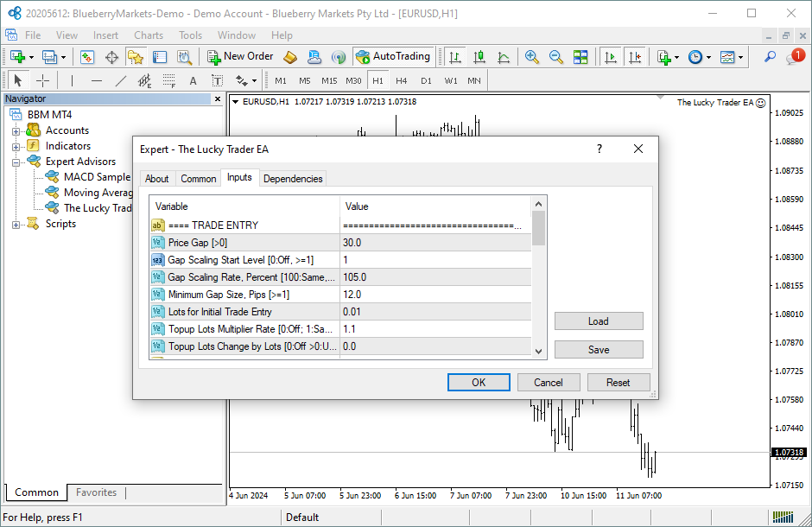Image resolution: width=812 pixels, height=527 pixels.
Task: Open the New Chart toolbar icon
Action: (x=17, y=56)
